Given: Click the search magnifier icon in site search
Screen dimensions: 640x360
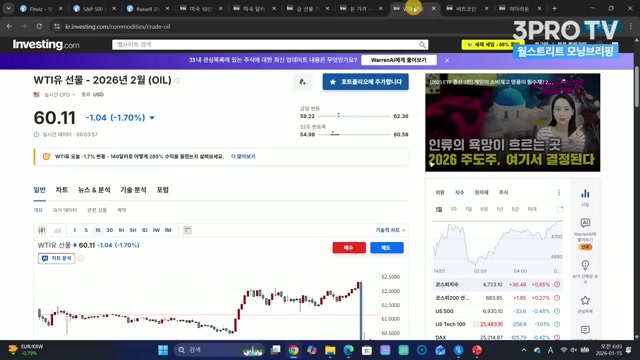Looking at the screenshot, I should point(422,44).
